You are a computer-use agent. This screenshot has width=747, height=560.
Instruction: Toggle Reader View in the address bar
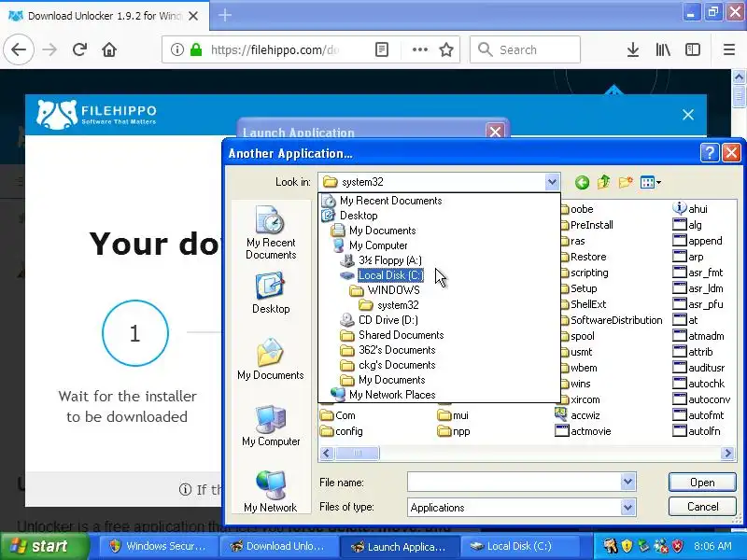click(382, 49)
